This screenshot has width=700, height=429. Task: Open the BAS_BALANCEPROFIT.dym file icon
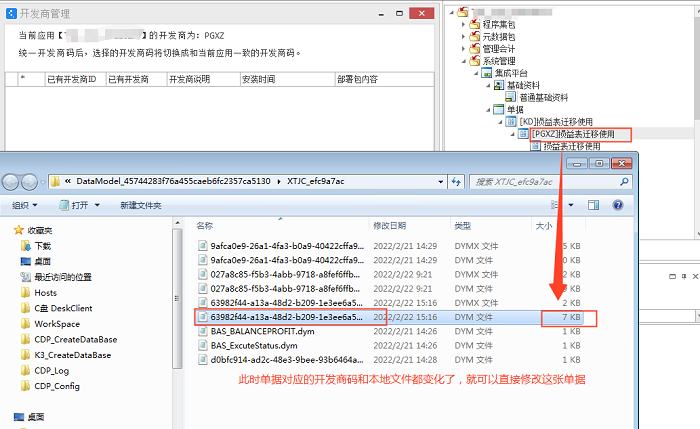(202, 331)
